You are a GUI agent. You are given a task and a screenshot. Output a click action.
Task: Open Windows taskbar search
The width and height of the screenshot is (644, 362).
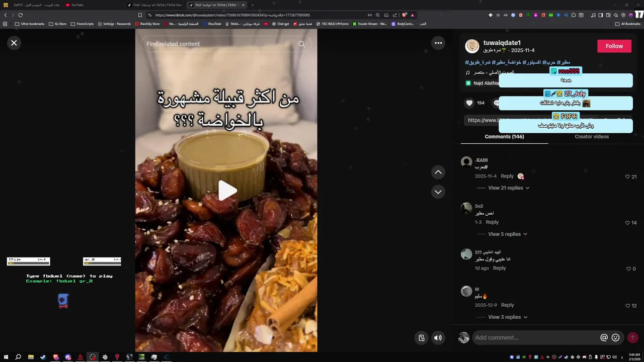(x=18, y=357)
